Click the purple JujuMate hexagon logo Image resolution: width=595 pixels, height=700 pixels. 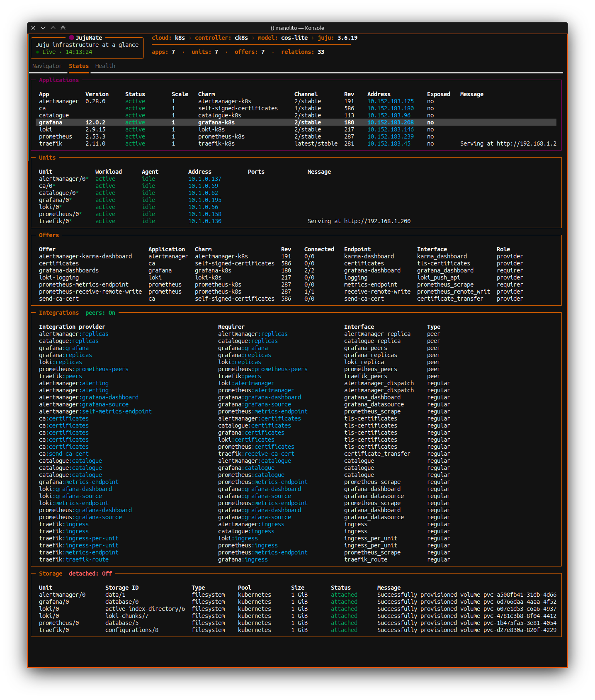pos(71,38)
